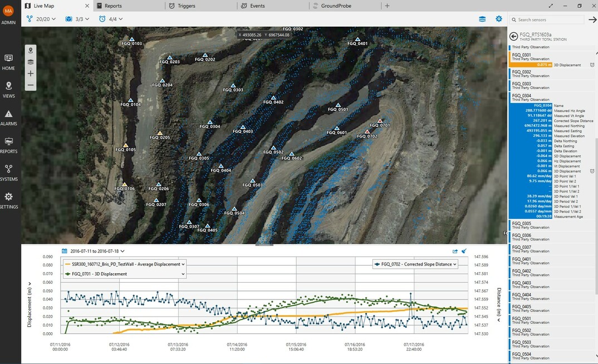
Task: Click the export chart icon above the graph
Action: point(454,250)
